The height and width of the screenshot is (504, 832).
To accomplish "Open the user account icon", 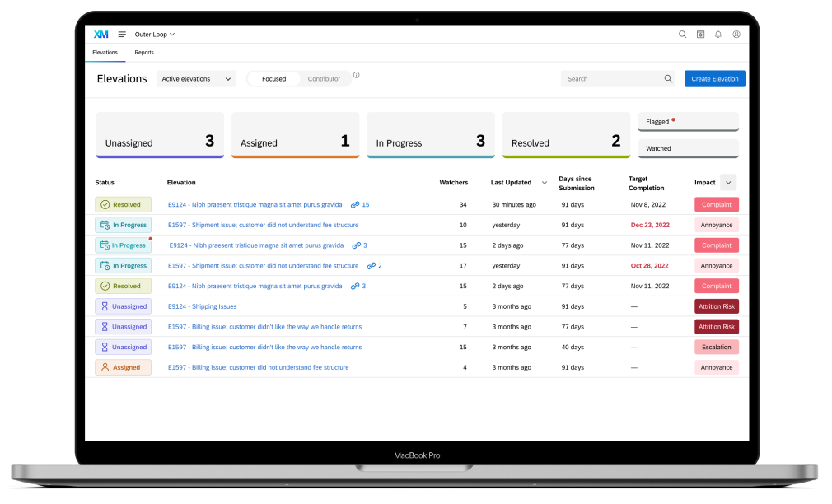I will tap(736, 35).
